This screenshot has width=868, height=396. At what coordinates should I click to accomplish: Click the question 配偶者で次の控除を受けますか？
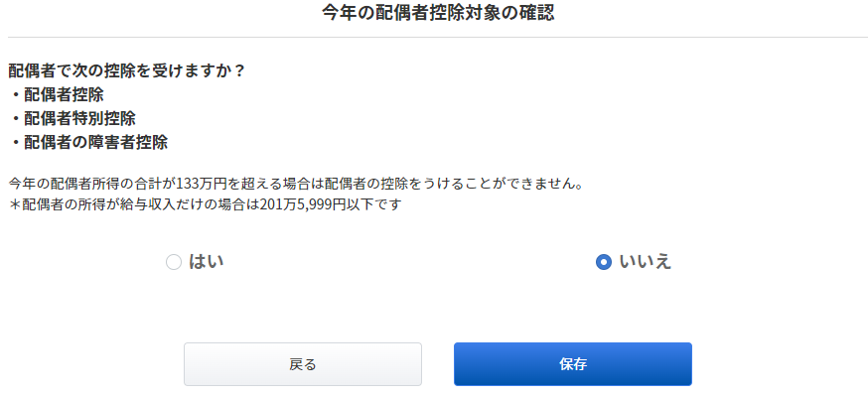pos(127,71)
